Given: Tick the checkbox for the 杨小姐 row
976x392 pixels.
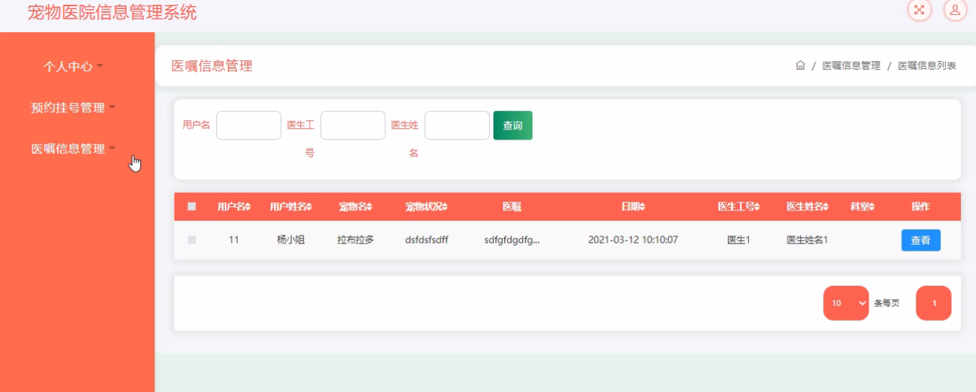Looking at the screenshot, I should click(192, 240).
